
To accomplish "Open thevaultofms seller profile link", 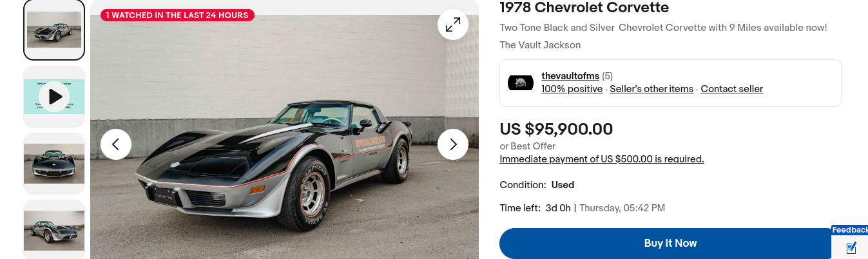I will pyautogui.click(x=570, y=76).
